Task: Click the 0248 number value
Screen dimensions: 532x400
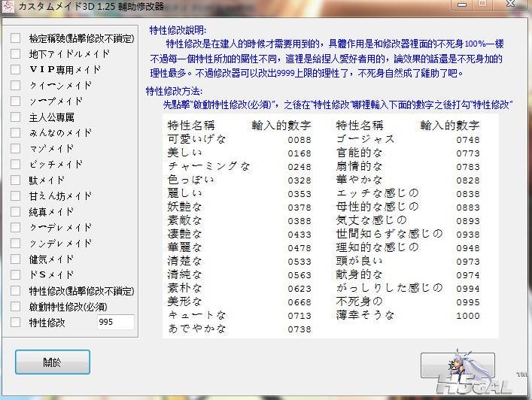Action: point(299,167)
